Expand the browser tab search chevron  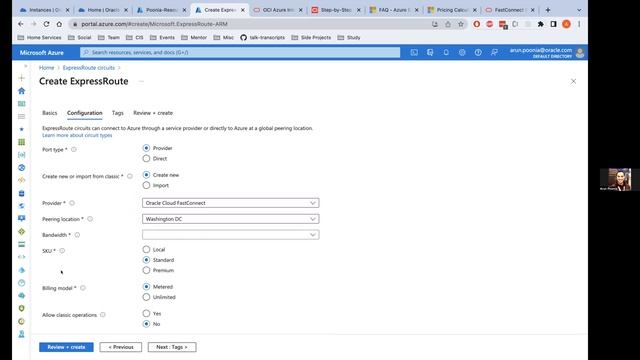(x=579, y=10)
